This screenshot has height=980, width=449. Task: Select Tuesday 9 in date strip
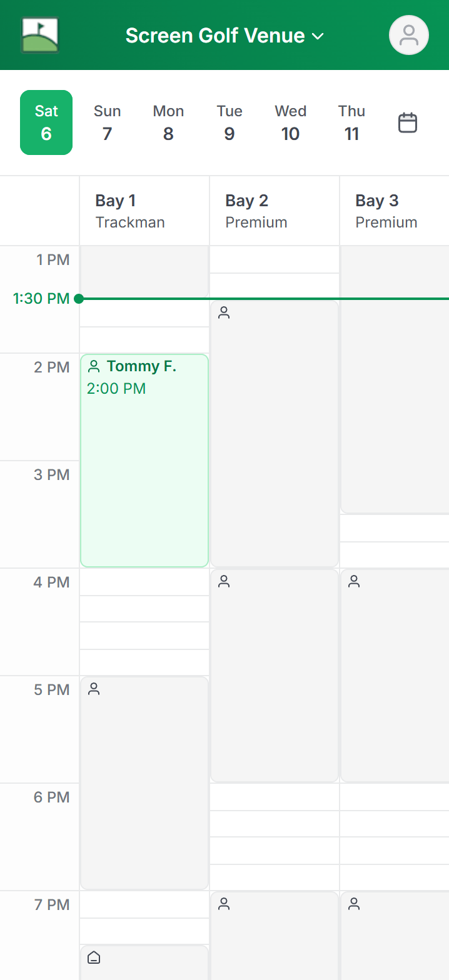point(230,122)
